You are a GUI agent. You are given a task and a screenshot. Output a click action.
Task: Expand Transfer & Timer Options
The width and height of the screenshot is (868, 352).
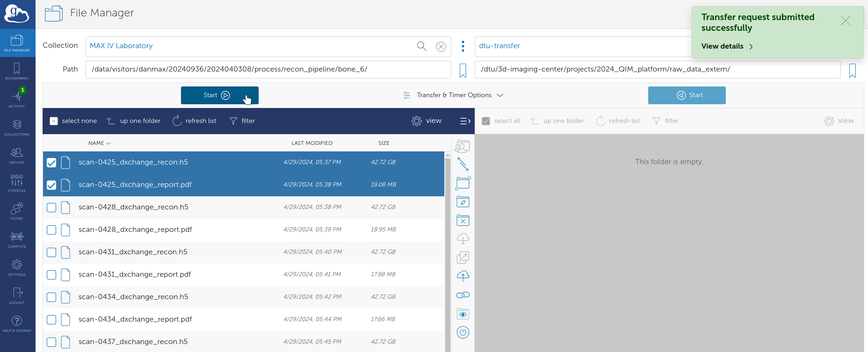[x=453, y=95]
